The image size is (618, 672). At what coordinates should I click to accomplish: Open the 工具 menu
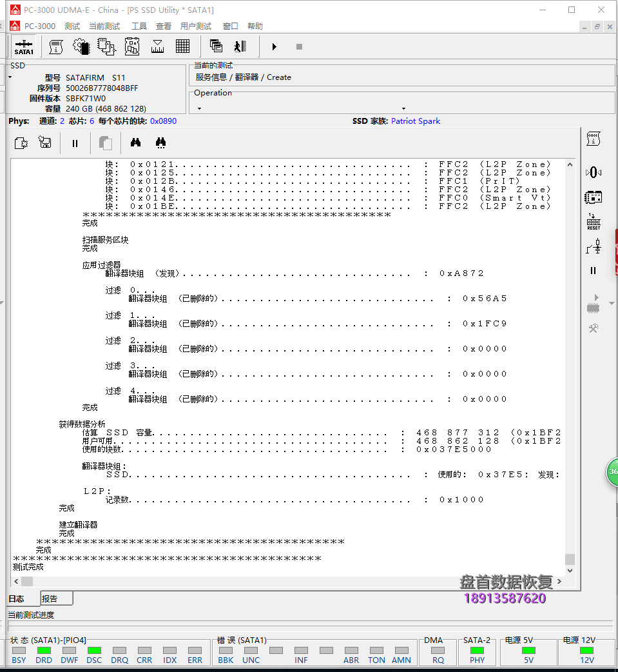pos(139,26)
